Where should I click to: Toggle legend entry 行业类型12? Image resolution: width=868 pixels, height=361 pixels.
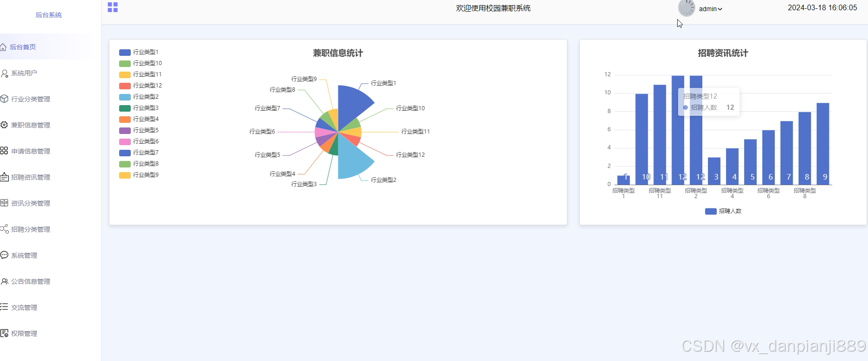click(x=141, y=86)
